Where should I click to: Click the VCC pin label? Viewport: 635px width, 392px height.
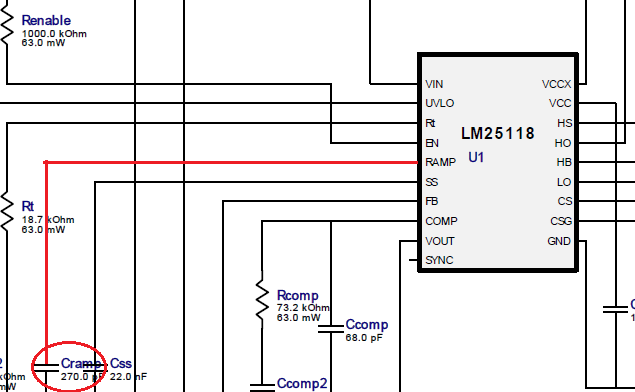click(560, 103)
